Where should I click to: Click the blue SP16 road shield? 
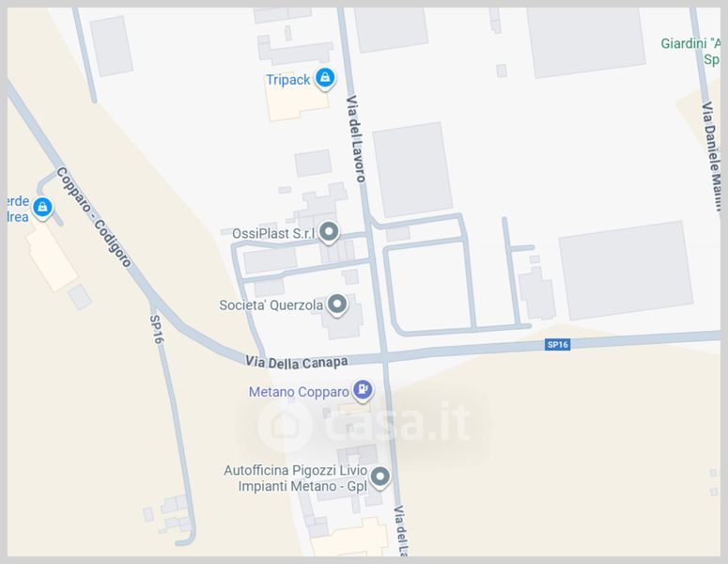558,344
